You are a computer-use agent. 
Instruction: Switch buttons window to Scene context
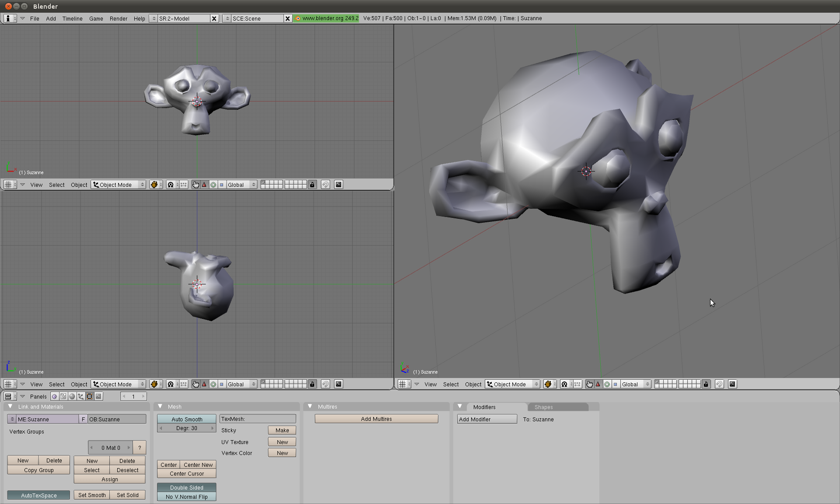tap(99, 396)
